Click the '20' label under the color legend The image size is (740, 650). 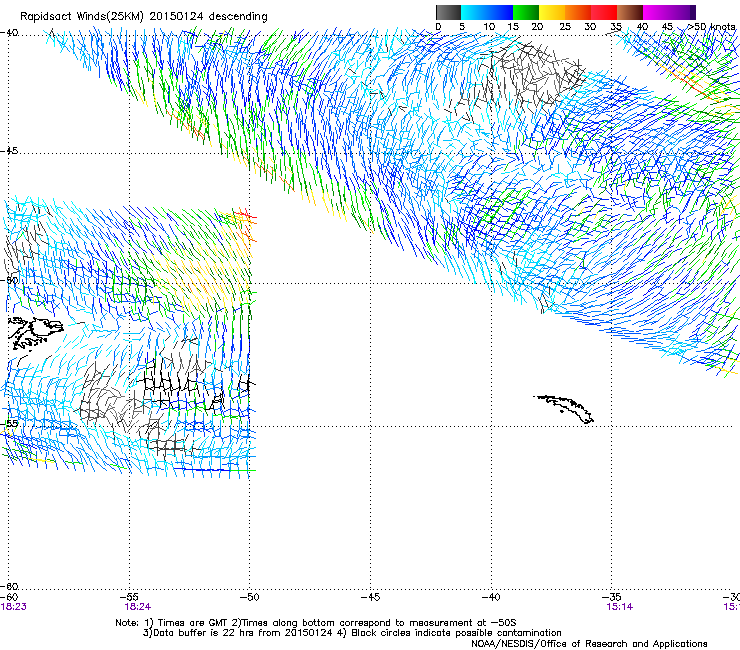[537, 27]
